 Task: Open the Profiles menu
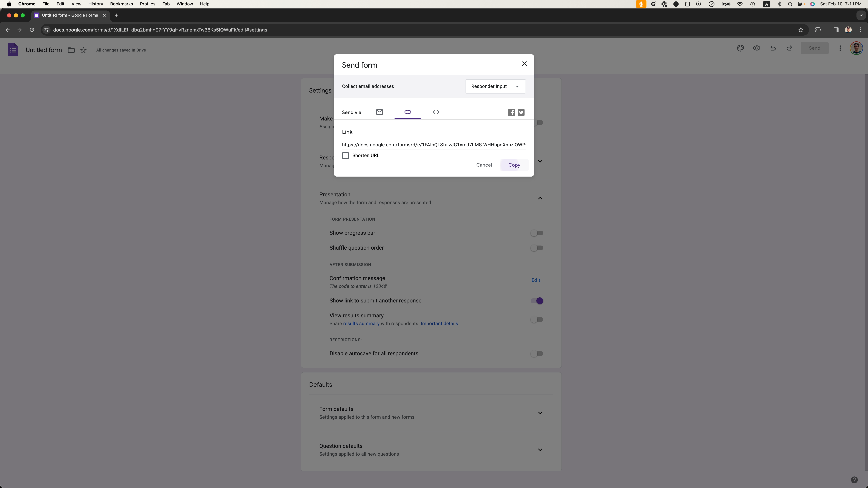pyautogui.click(x=148, y=4)
